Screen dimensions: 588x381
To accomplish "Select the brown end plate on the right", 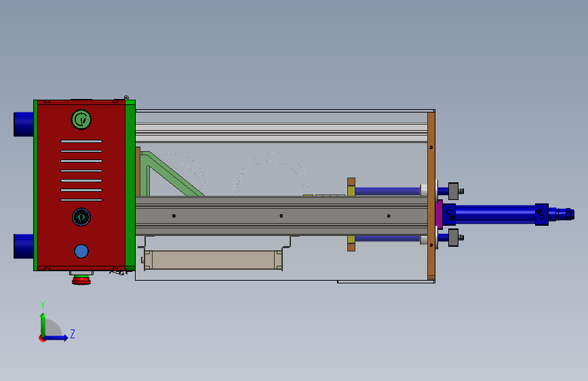I will click(431, 196).
